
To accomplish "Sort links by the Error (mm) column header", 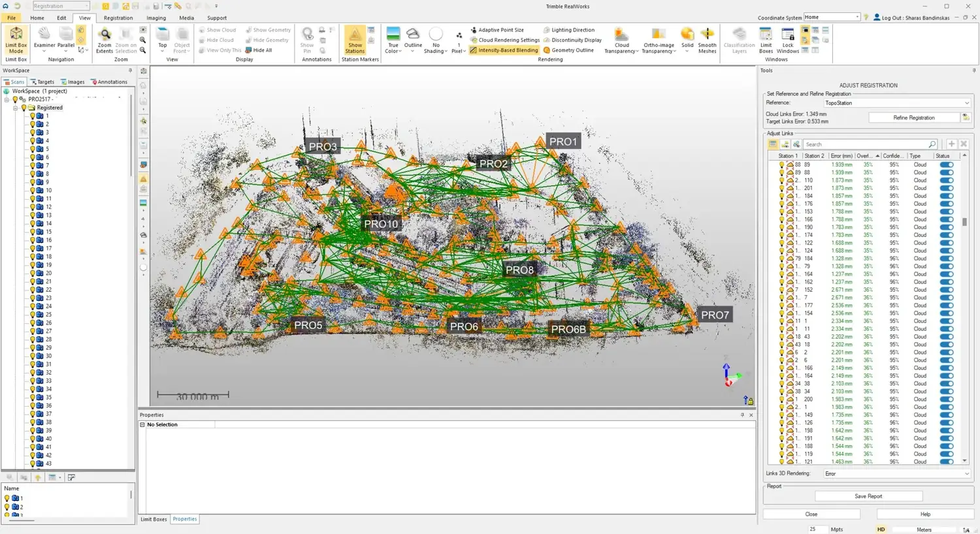I will pos(841,156).
